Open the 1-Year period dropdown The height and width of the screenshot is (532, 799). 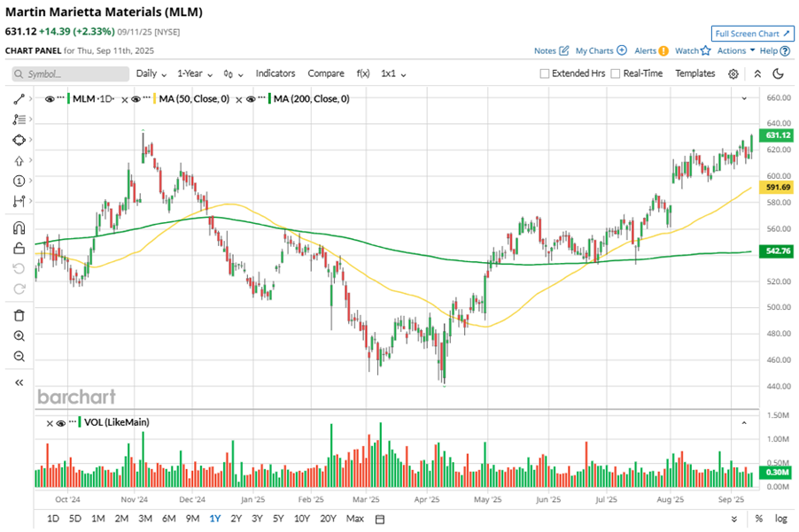click(x=195, y=73)
